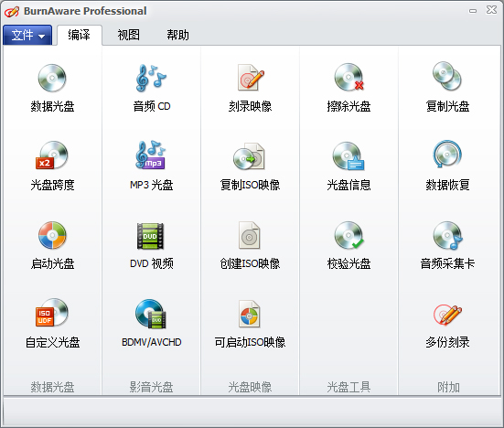
Task: Minimize the BurnAware Professional window
Action: click(x=473, y=11)
